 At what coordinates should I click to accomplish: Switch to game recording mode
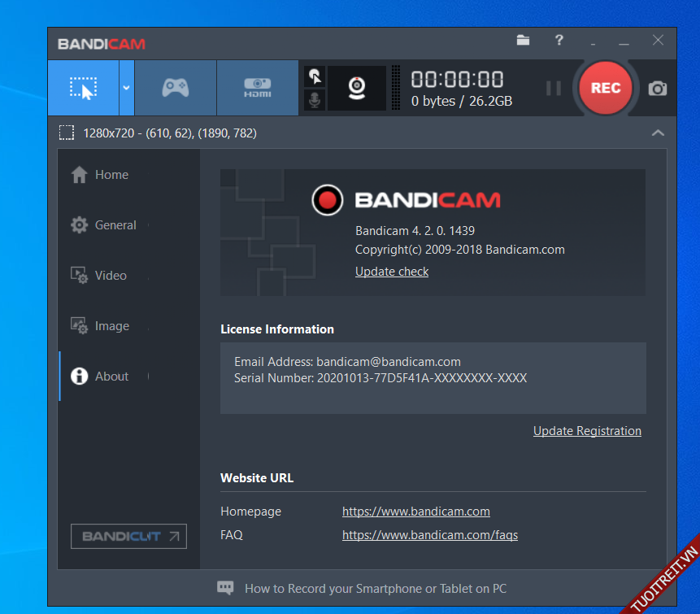click(x=176, y=88)
